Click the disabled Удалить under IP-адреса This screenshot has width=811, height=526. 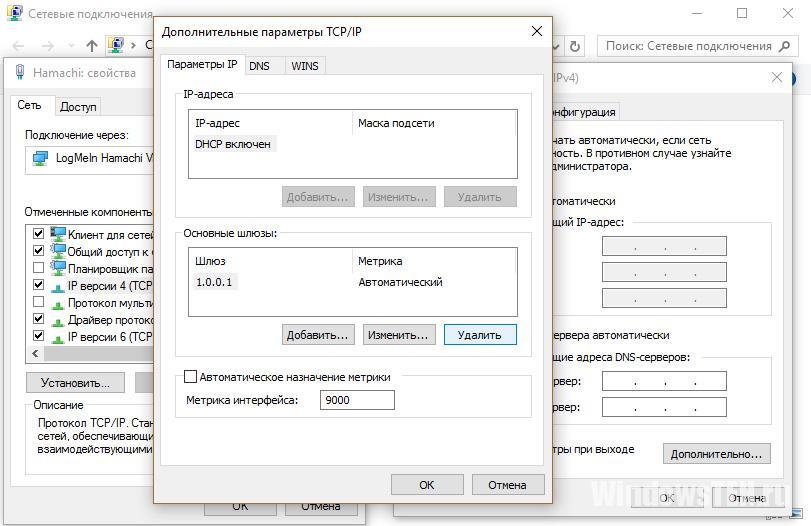click(480, 197)
